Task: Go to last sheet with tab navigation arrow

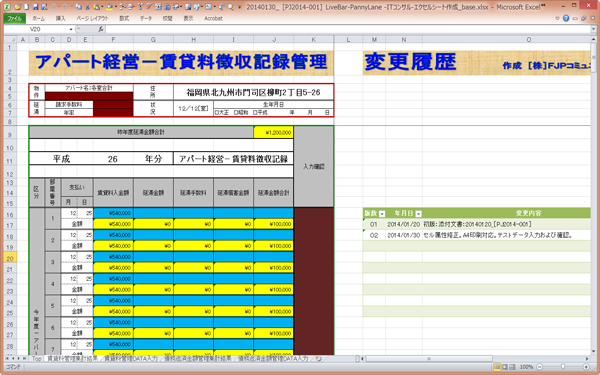Action: pyautogui.click(x=24, y=359)
